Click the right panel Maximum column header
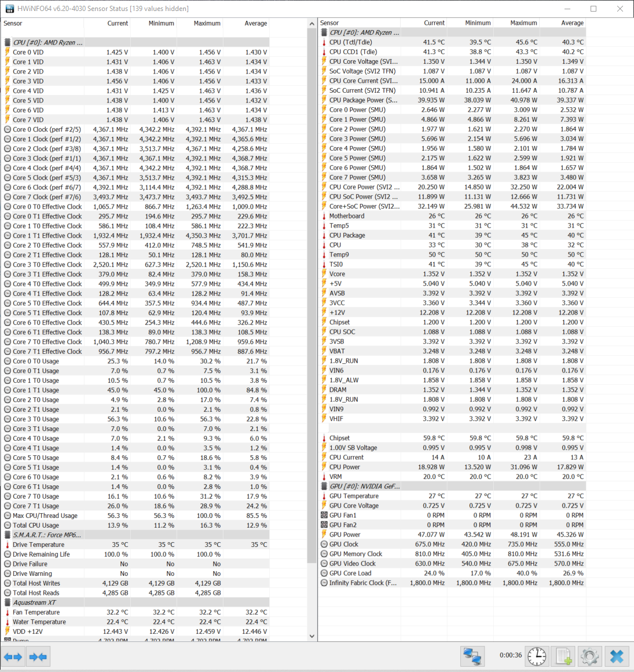The height and width of the screenshot is (672, 634). 516,23
